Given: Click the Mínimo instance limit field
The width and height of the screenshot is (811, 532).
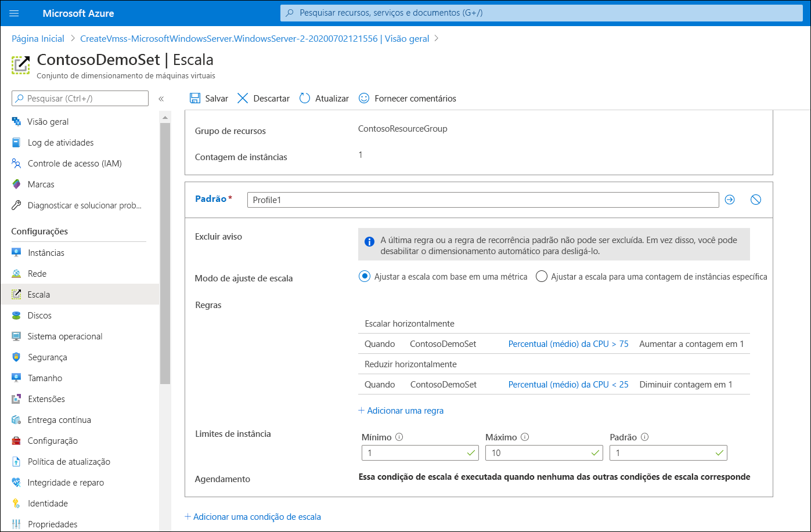Looking at the screenshot, I should tap(420, 453).
